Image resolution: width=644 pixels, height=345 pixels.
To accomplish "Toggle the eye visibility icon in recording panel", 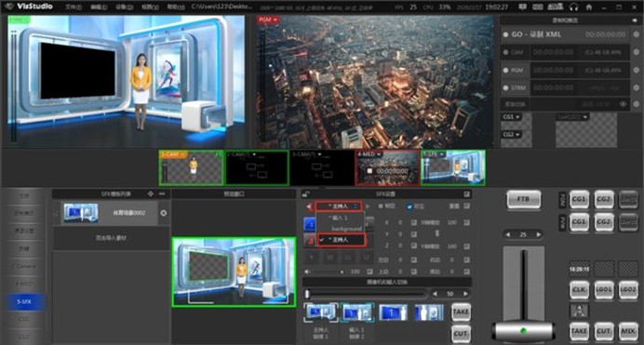I will [x=624, y=104].
